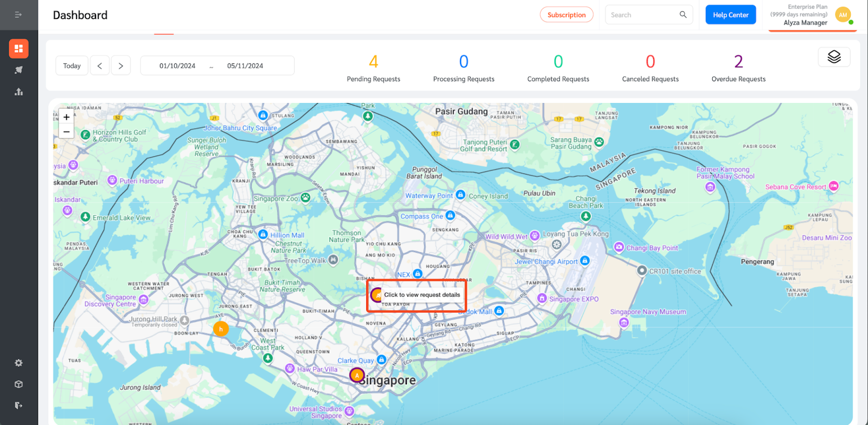This screenshot has width=868, height=425.
Task: Select the Canceled Requests counter
Action: tap(650, 68)
